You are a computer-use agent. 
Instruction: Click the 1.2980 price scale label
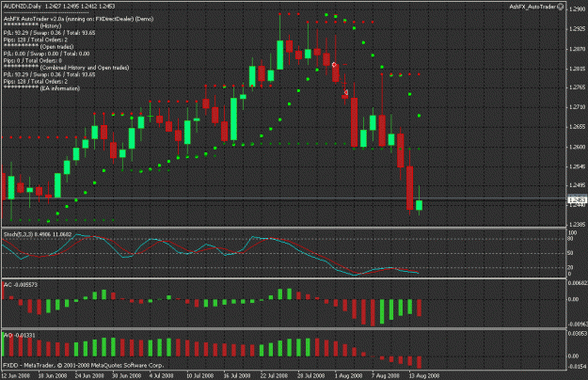[577, 9]
